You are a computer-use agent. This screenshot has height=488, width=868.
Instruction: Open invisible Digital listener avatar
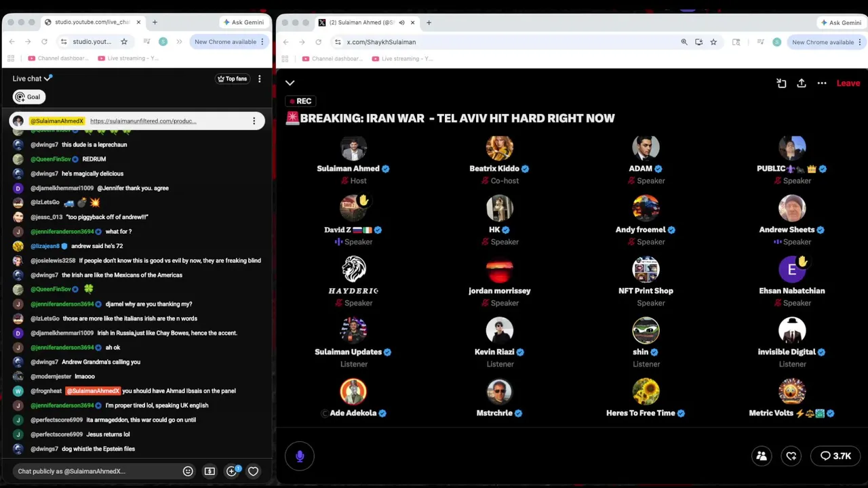[x=792, y=330]
